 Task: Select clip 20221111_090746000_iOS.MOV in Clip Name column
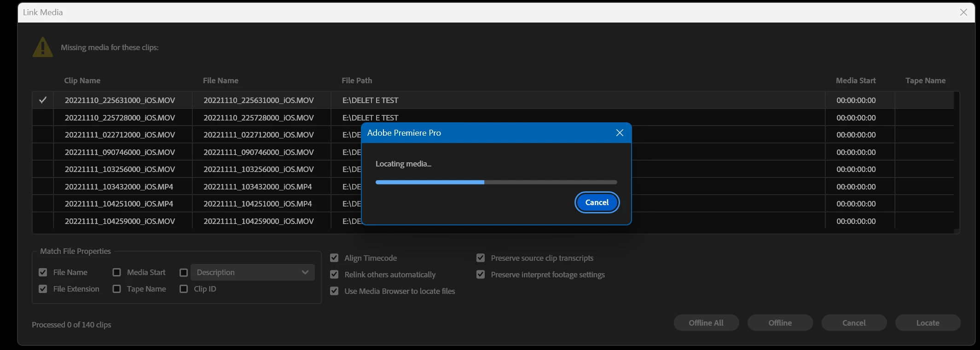tap(120, 152)
